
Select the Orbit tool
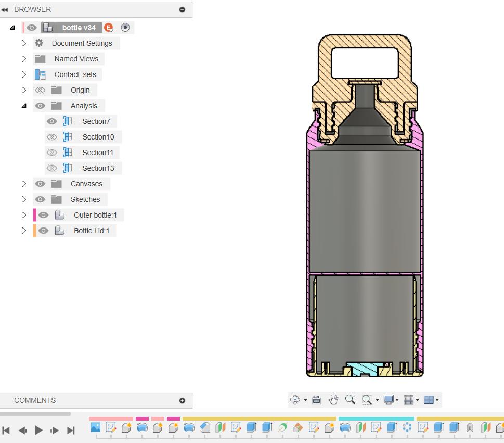[294, 400]
